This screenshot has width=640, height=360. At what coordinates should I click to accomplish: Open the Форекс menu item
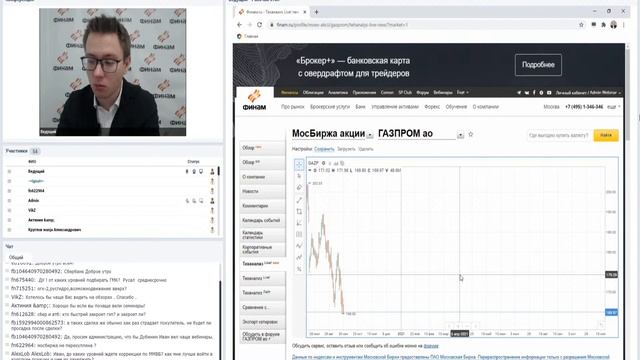tap(432, 107)
